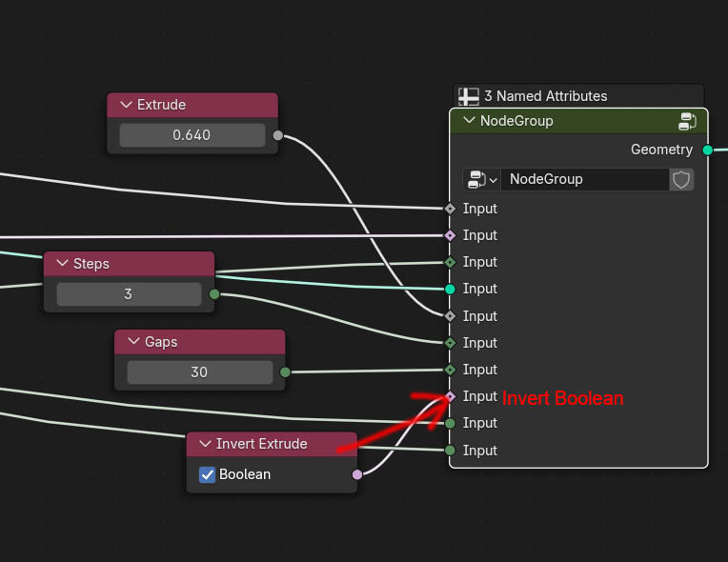Click the Gaps node output socket
The width and height of the screenshot is (728, 562).
pyautogui.click(x=285, y=372)
